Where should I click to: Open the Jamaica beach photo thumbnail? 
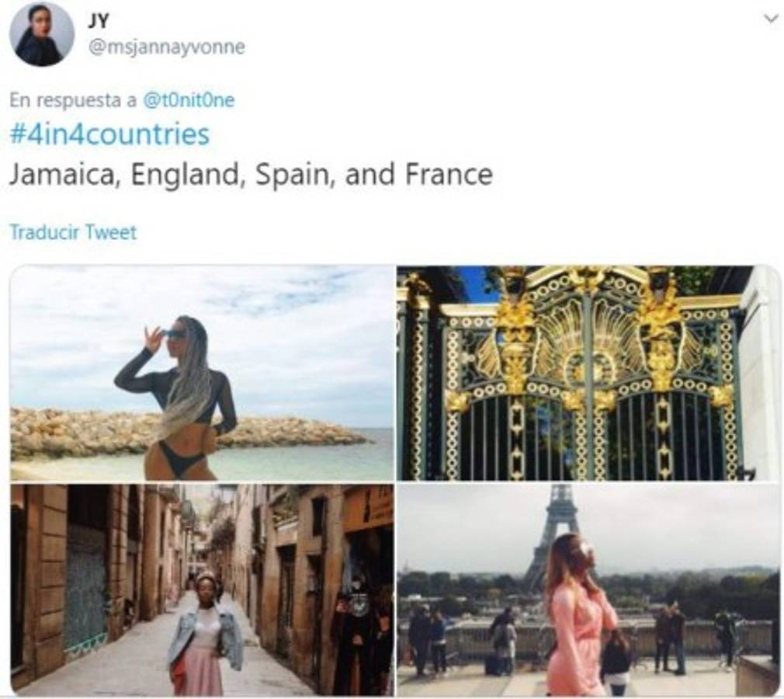tap(202, 374)
